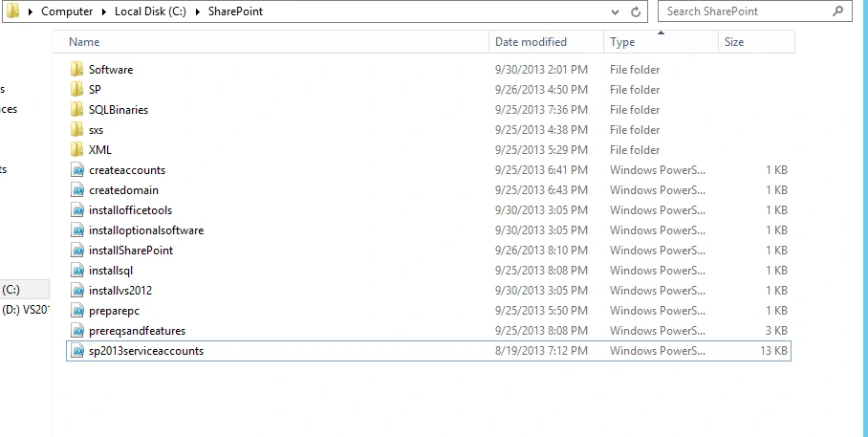
Task: Click the installSharePoint script icon
Action: tap(77, 251)
